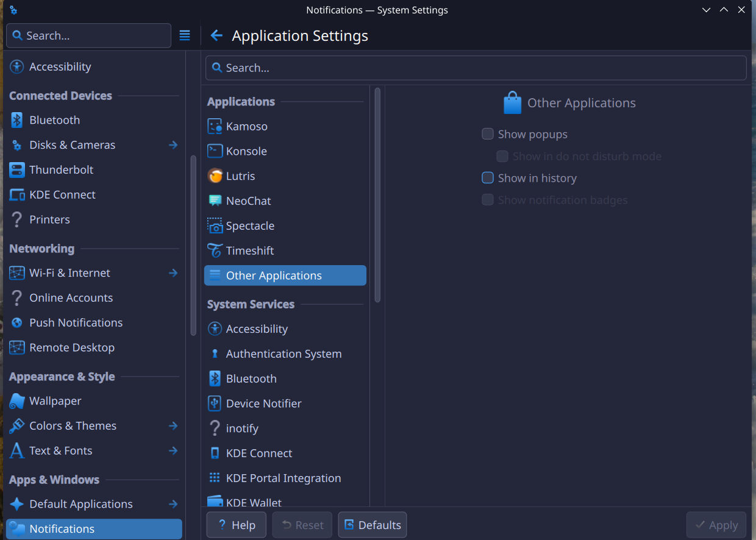Select the Spectacle screenshot icon

click(215, 226)
